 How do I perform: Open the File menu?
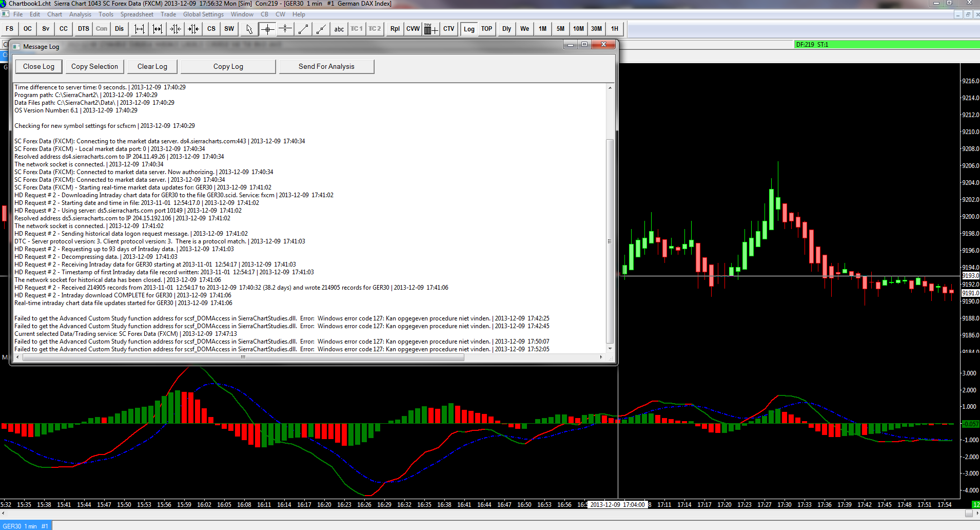pos(18,14)
